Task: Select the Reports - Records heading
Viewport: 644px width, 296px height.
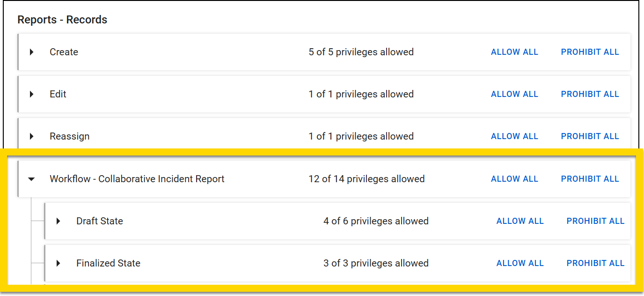Action: [x=62, y=20]
